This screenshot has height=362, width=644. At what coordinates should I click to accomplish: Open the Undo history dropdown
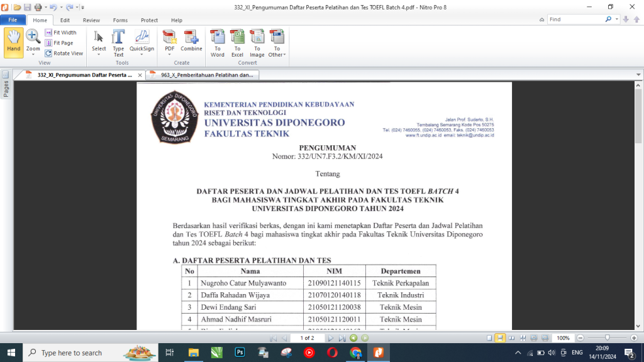point(61,7)
